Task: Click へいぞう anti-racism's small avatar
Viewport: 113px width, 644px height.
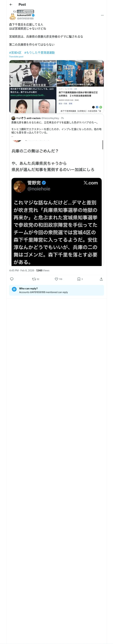Action: (x=13, y=118)
